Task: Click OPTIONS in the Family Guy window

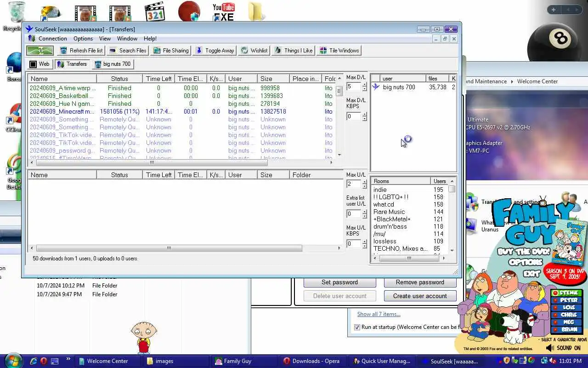Action: (x=526, y=262)
